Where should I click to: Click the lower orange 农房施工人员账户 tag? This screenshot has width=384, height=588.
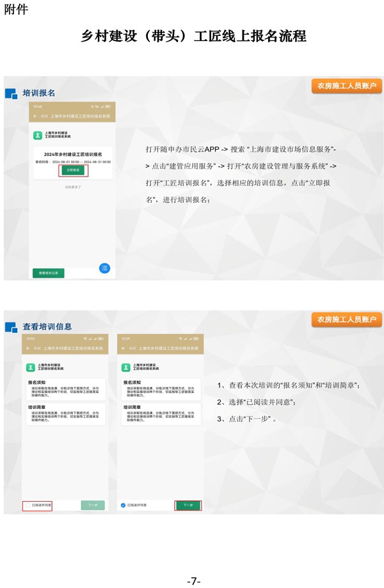click(346, 319)
